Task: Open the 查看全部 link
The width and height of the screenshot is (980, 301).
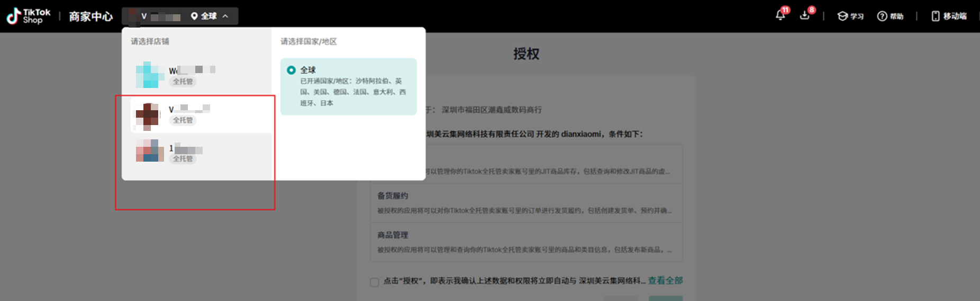Action: [x=665, y=280]
